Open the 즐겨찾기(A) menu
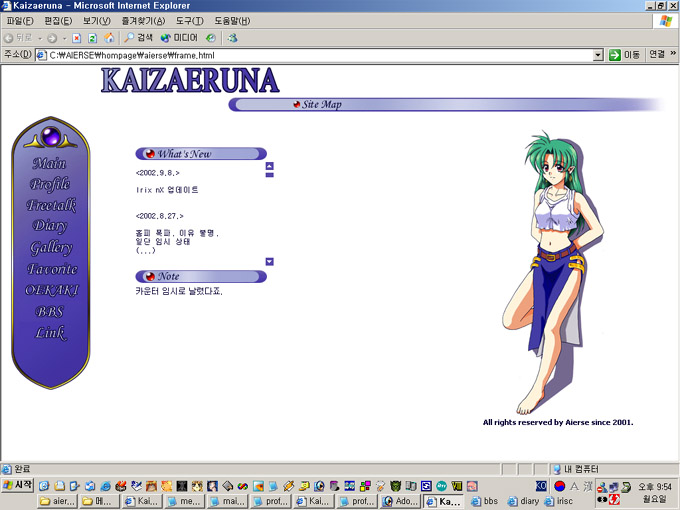Image resolution: width=680 pixels, height=510 pixels. [143, 21]
